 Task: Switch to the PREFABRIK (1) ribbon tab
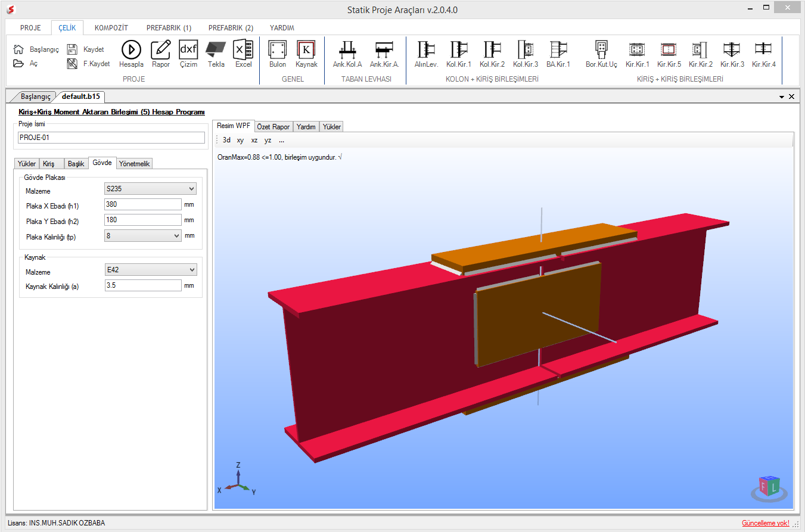[x=169, y=28]
